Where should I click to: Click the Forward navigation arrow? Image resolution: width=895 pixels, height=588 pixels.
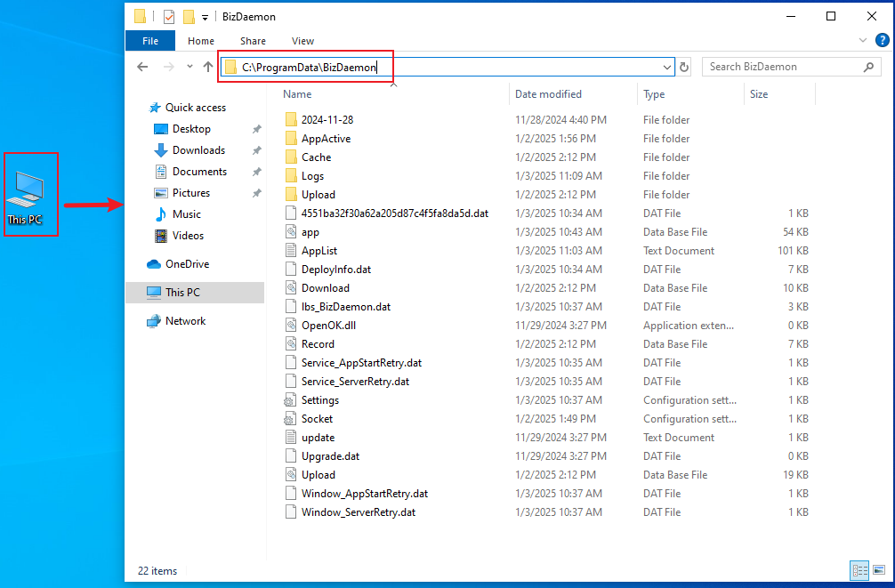point(168,67)
